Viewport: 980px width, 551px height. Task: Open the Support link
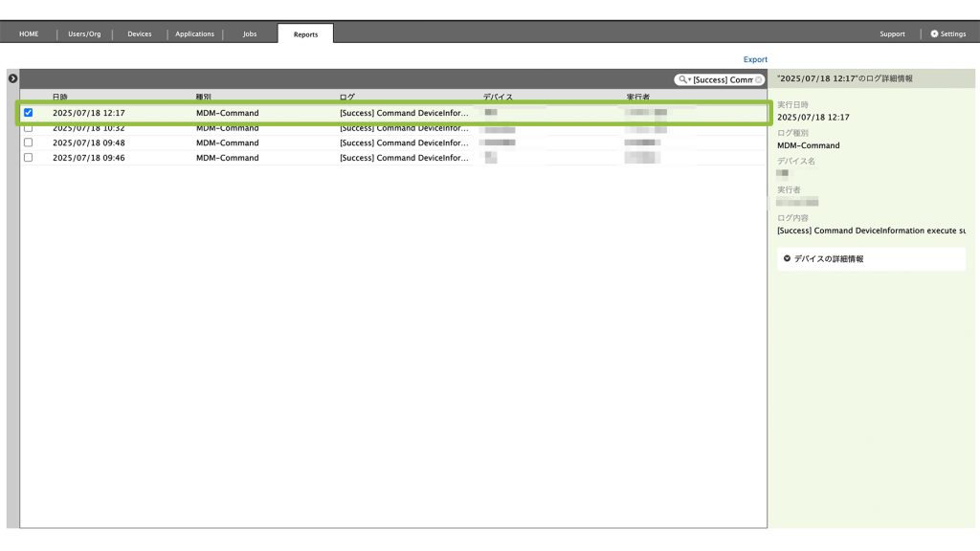coord(892,33)
